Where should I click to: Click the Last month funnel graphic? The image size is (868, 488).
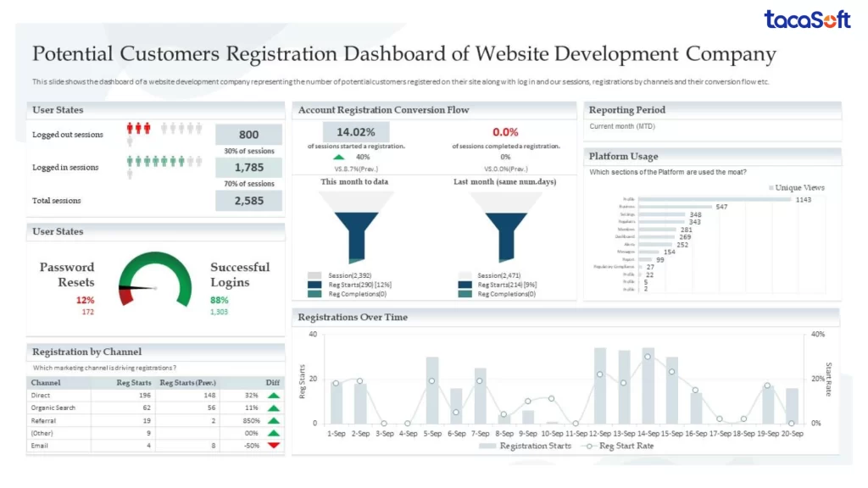505,227
